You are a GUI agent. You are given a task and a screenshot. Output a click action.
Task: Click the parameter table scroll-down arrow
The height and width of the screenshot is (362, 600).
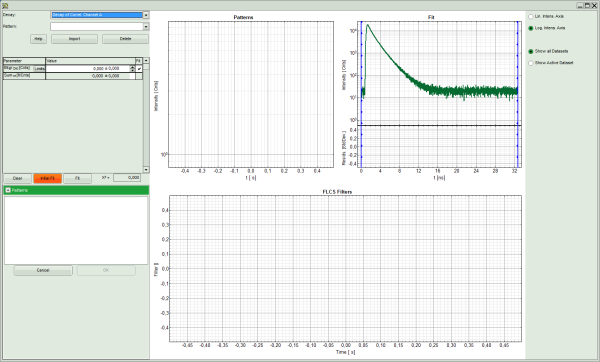coord(146,170)
